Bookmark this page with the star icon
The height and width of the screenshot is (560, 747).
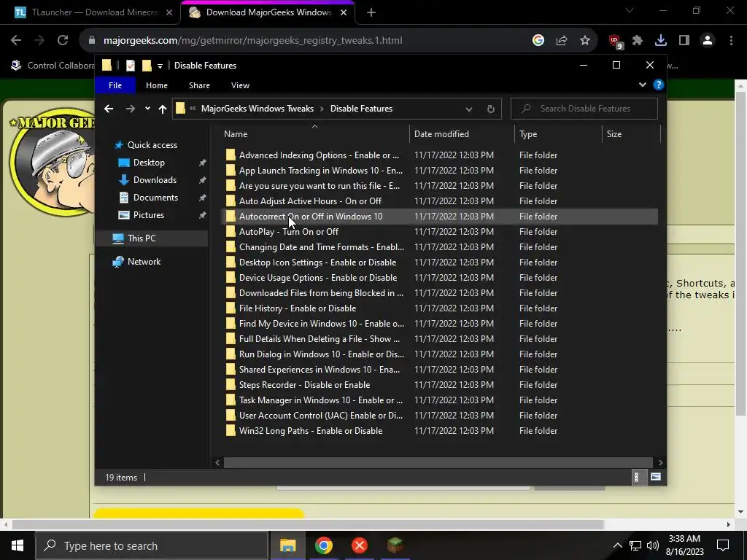pyautogui.click(x=585, y=41)
